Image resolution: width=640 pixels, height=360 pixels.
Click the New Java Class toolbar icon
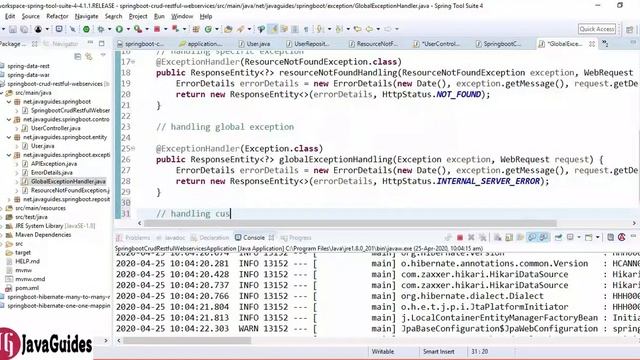[x=208, y=29]
